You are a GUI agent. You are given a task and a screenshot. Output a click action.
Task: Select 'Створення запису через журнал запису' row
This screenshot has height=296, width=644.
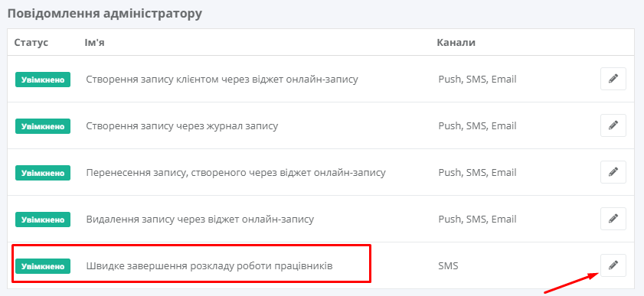coord(182,126)
